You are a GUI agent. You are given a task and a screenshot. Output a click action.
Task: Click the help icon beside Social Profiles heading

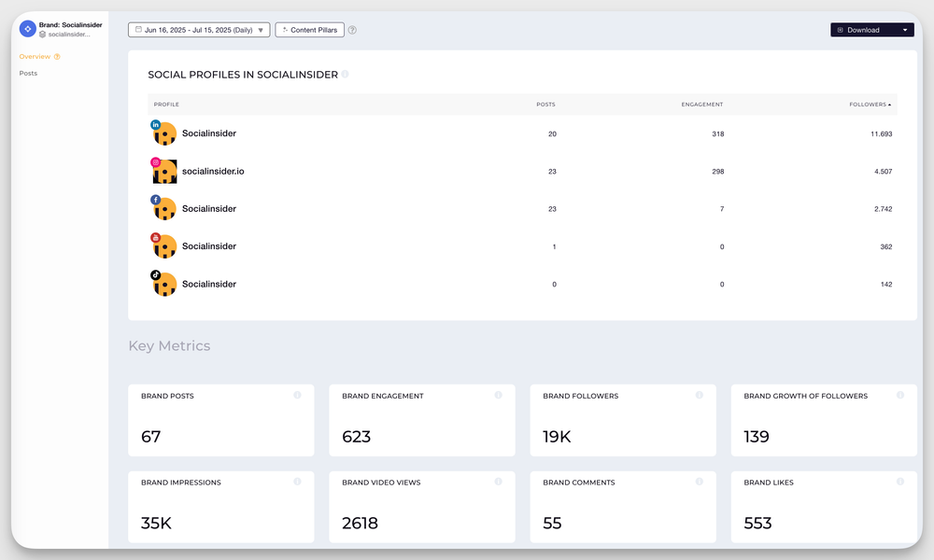pyautogui.click(x=346, y=73)
